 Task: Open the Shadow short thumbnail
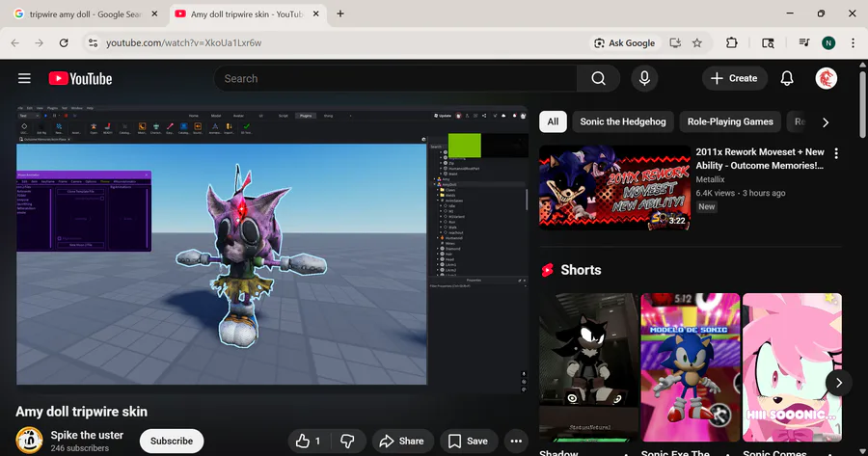tap(588, 367)
